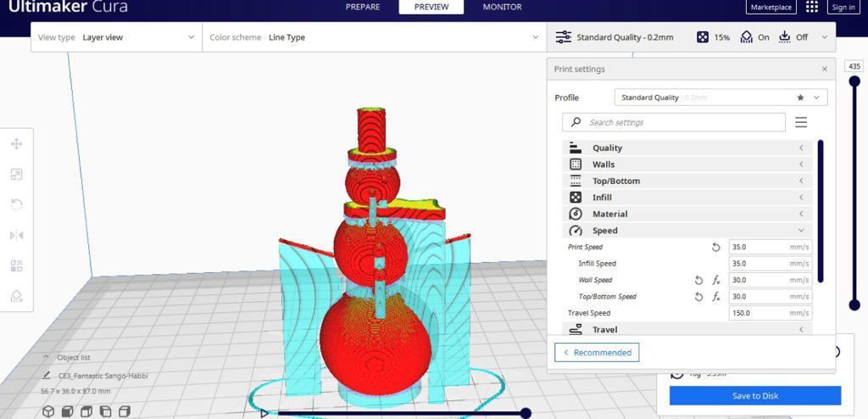The image size is (868, 419).
Task: Click the Quality category icon
Action: click(576, 148)
